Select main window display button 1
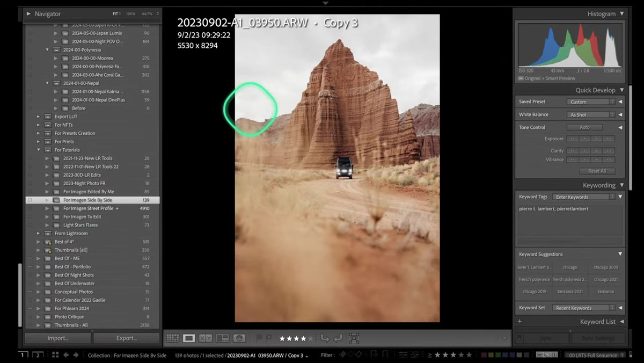644x363 pixels. (23, 355)
